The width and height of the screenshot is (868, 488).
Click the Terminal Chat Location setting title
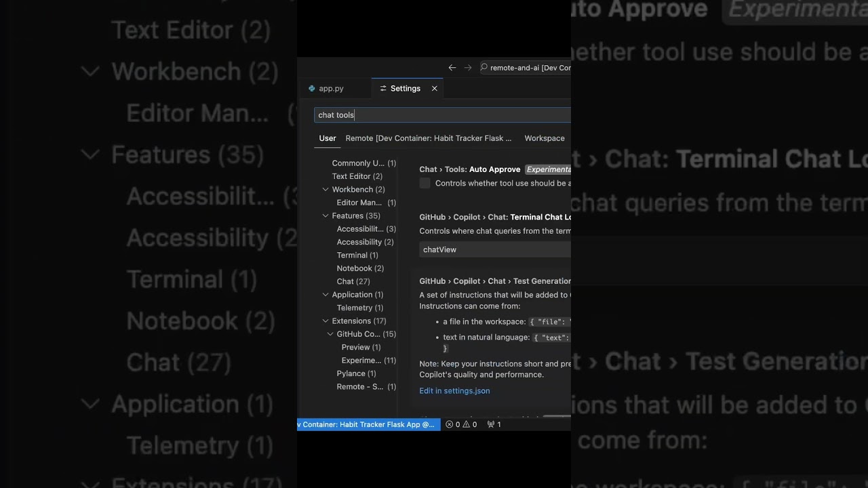point(495,217)
